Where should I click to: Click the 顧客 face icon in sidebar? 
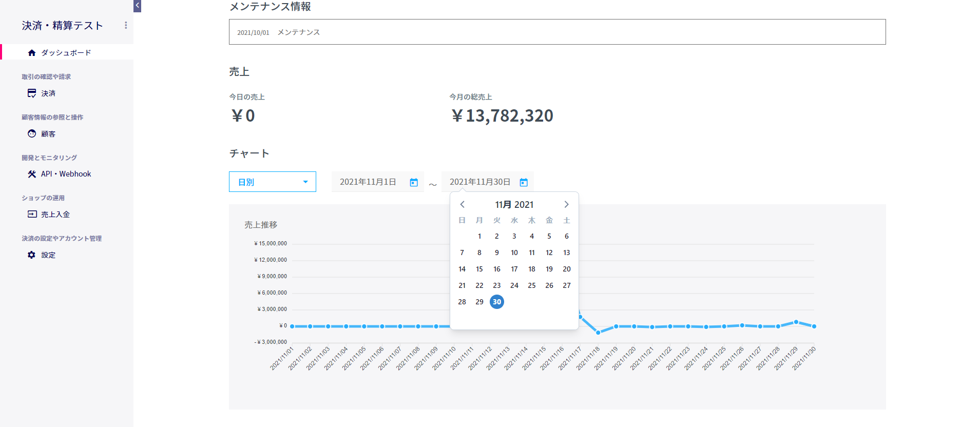(x=32, y=133)
